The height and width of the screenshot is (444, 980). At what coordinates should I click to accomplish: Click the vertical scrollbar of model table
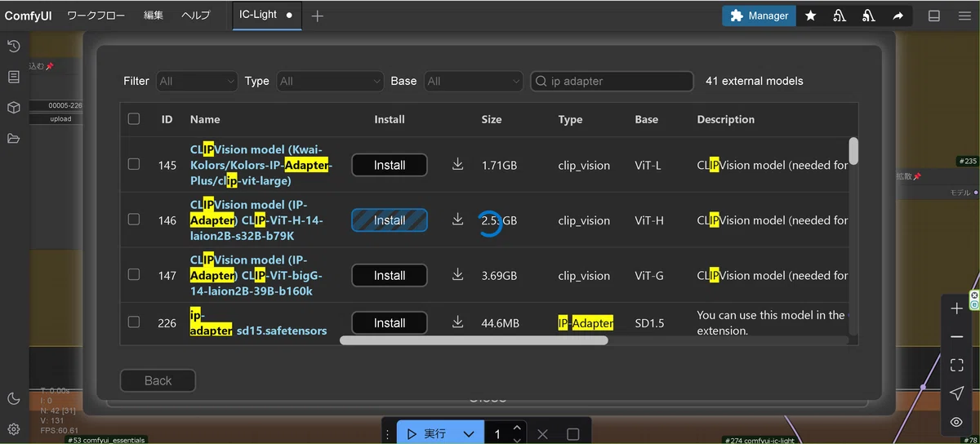coord(853,150)
